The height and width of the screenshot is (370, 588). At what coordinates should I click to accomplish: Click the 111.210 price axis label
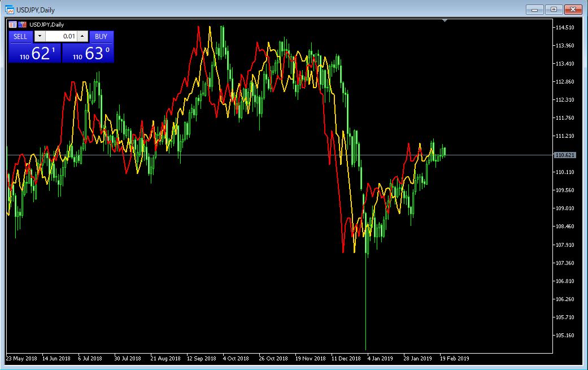point(565,136)
